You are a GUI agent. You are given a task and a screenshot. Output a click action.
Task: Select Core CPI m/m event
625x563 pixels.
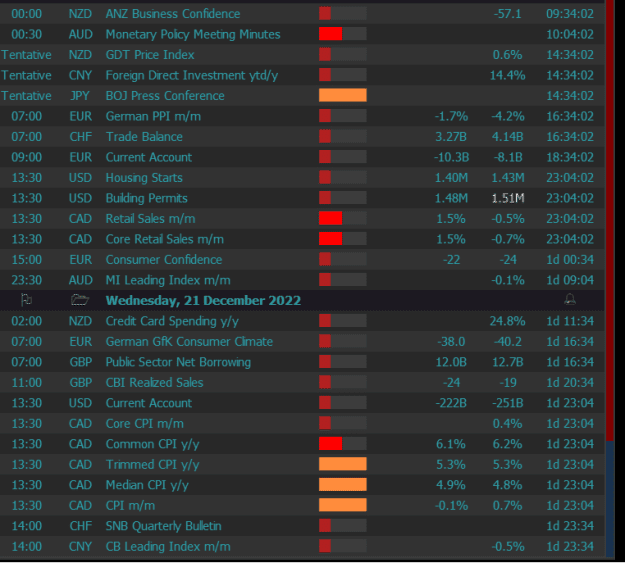[x=145, y=423]
